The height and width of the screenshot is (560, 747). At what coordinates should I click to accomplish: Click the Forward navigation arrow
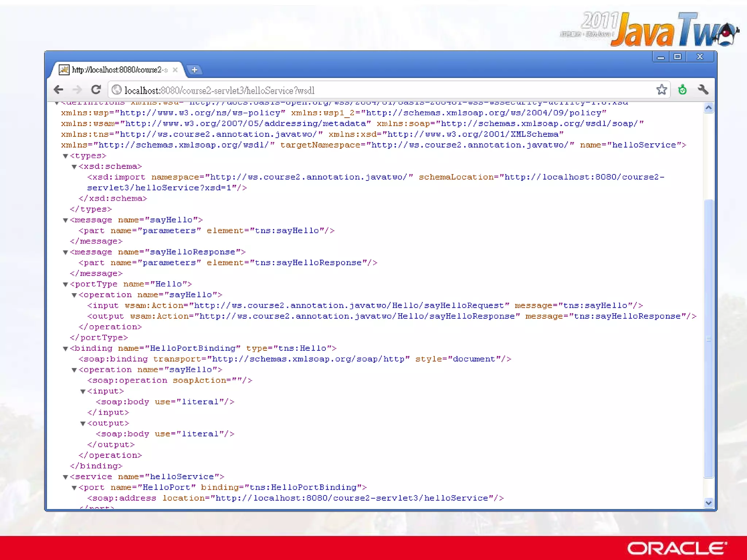click(x=77, y=90)
